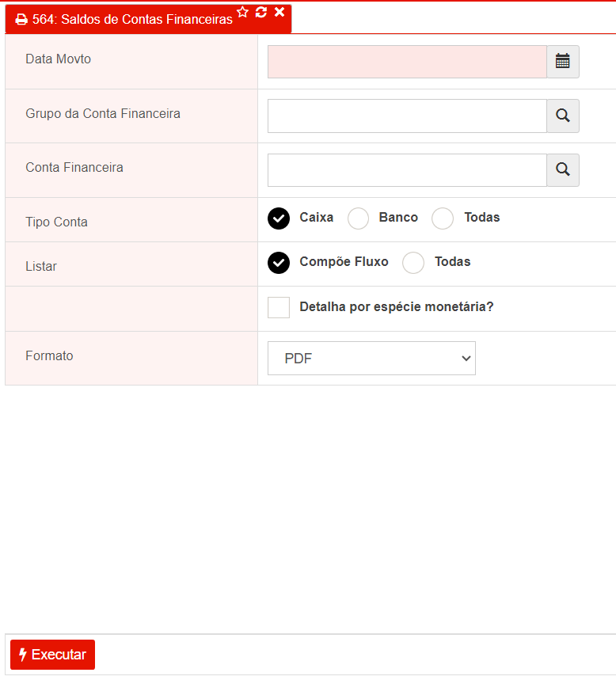Click the Conta Financeira input field
Viewport: 616px width, 680px height.
(x=407, y=170)
